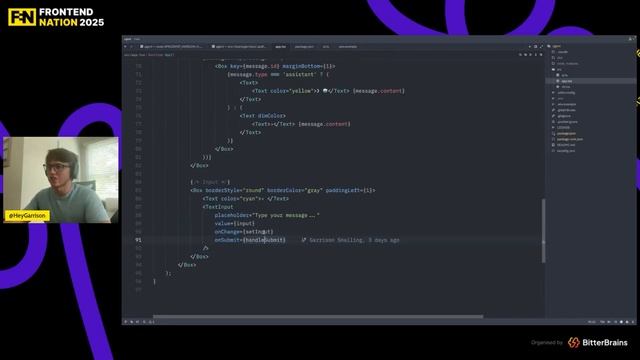Collapse the src folder in project tree

pyautogui.click(x=559, y=69)
